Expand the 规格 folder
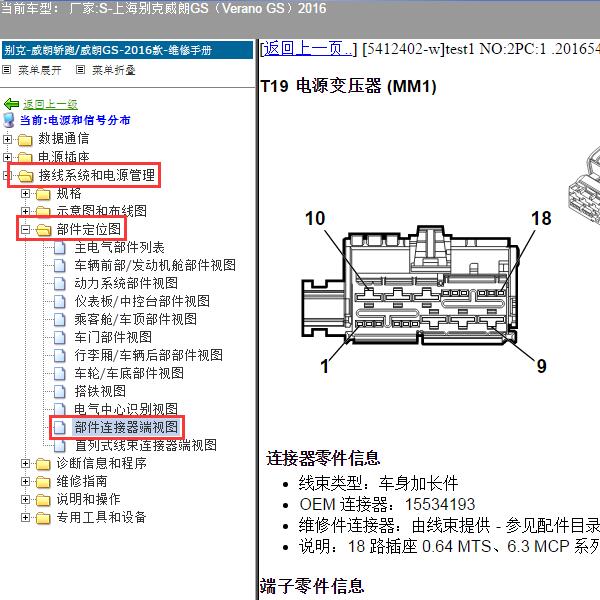The width and height of the screenshot is (600, 600). point(25,193)
